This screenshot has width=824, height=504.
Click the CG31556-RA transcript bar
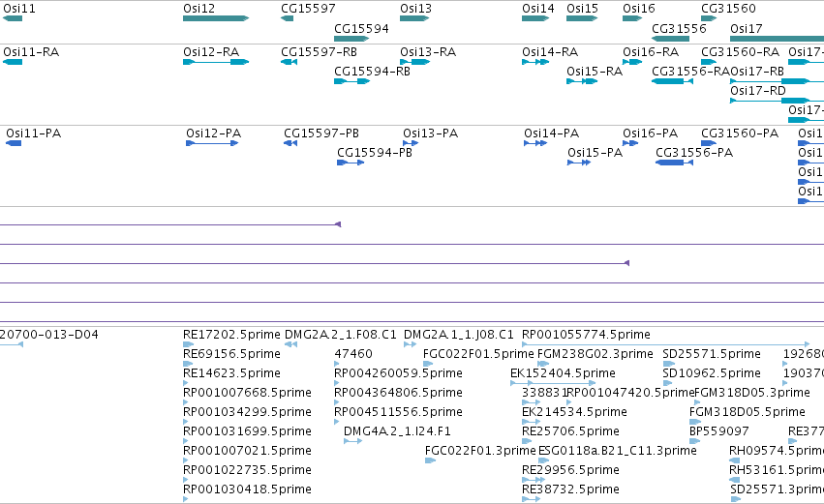[673, 81]
